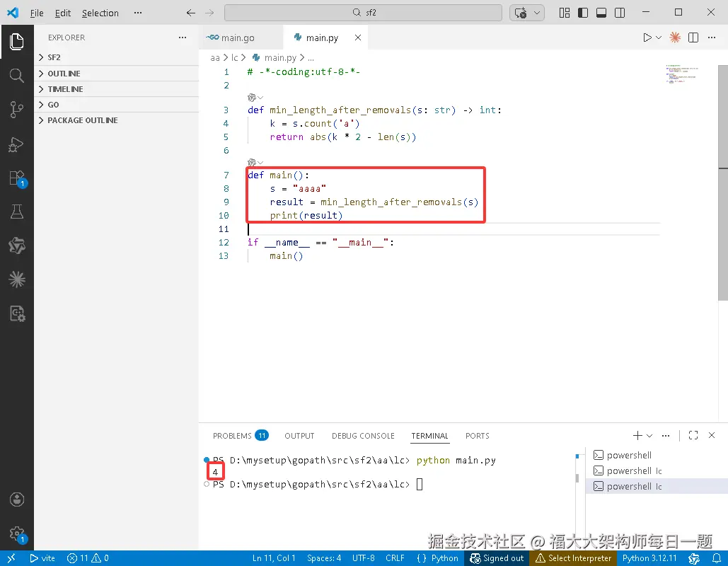Screen dimensions: 728x566
Task: Open the Accounts icon in the activity bar
Action: [17, 499]
